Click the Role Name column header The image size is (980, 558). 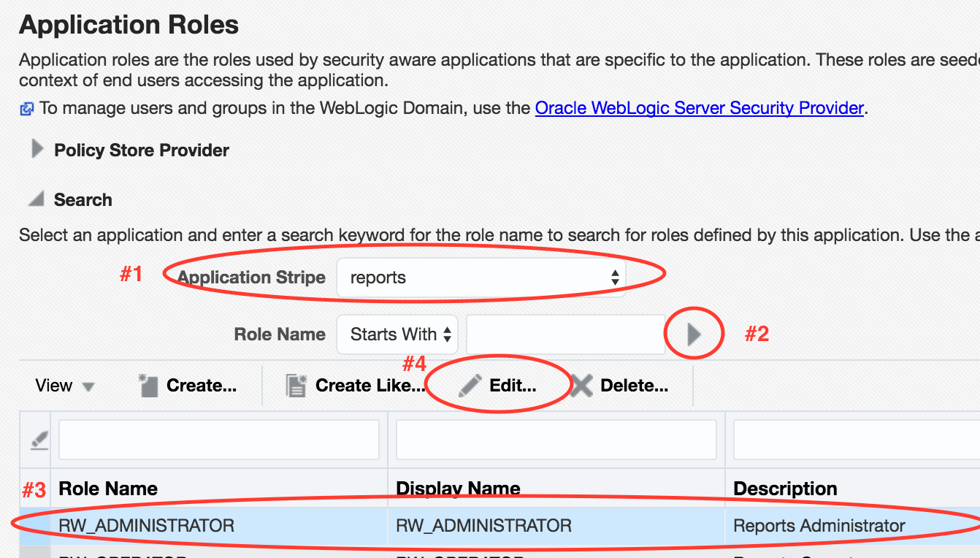tap(107, 488)
